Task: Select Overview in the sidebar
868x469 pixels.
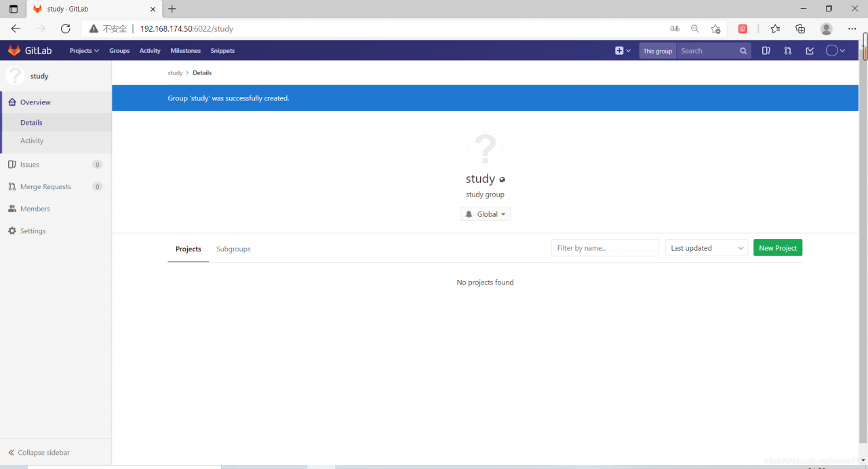Action: pos(56,102)
